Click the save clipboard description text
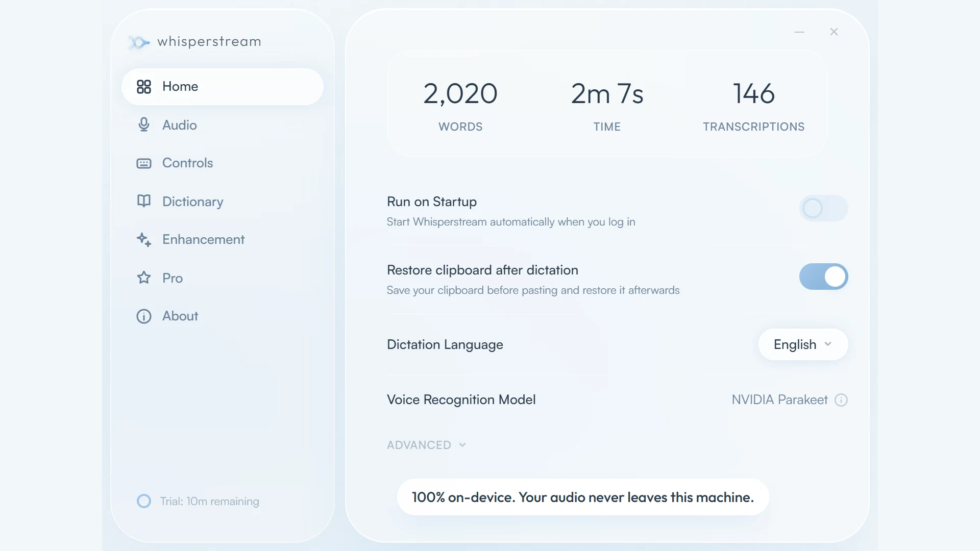This screenshot has height=551, width=980. click(533, 290)
